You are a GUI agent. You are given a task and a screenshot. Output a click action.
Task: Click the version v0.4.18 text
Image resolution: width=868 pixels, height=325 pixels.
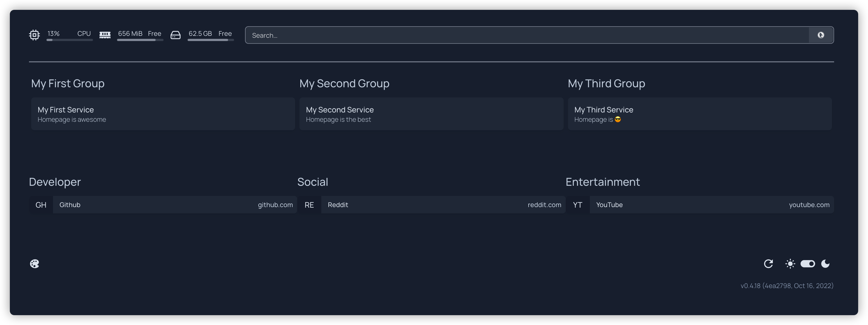pyautogui.click(x=787, y=286)
